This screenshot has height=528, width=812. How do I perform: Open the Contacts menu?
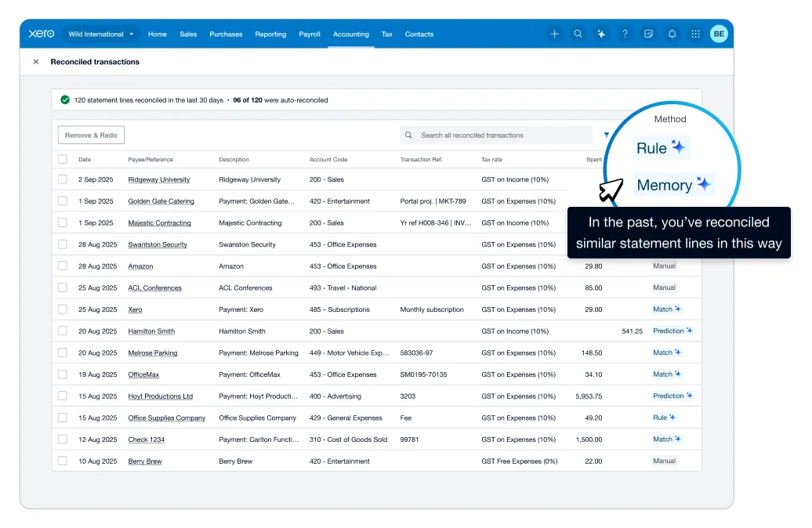[419, 34]
